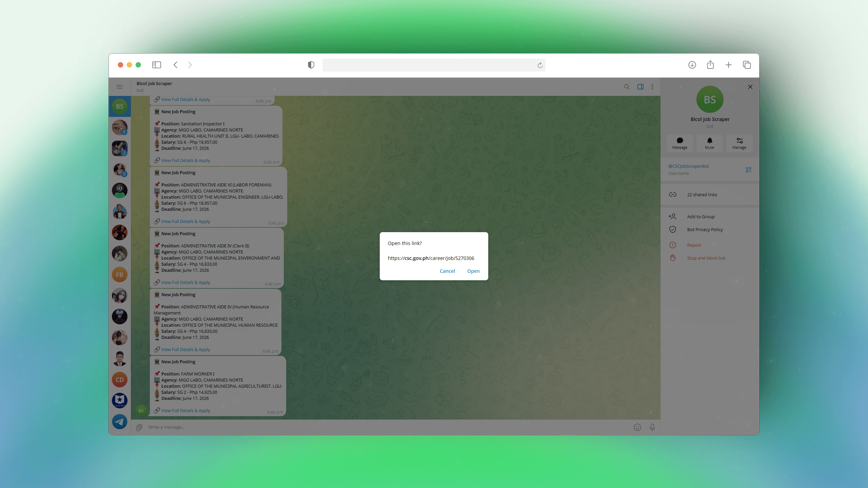
Task: Open View Full Details for Clerk II posting
Action: pyautogui.click(x=185, y=282)
